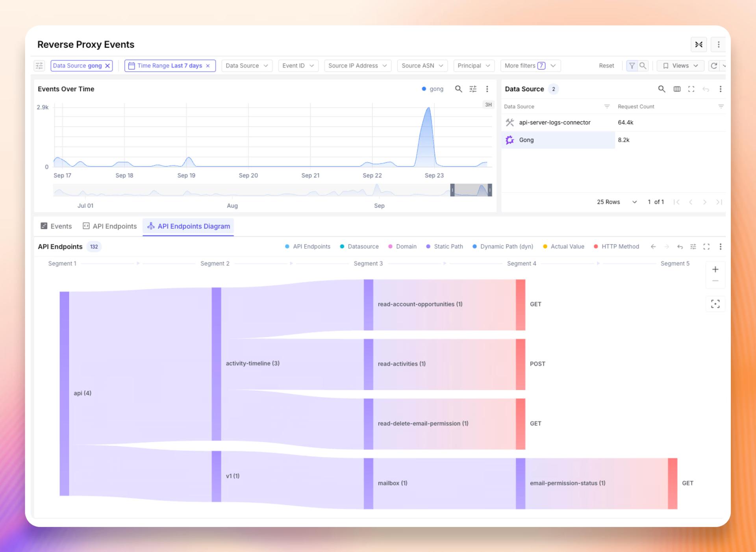Click the undo arrow in the Data Source panel
The image size is (756, 552).
point(706,89)
